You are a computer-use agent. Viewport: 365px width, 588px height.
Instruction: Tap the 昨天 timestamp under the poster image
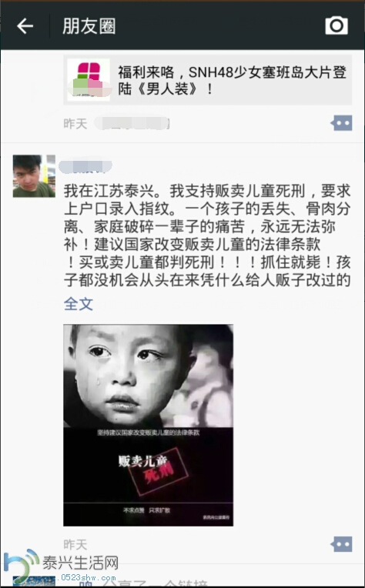(75, 544)
